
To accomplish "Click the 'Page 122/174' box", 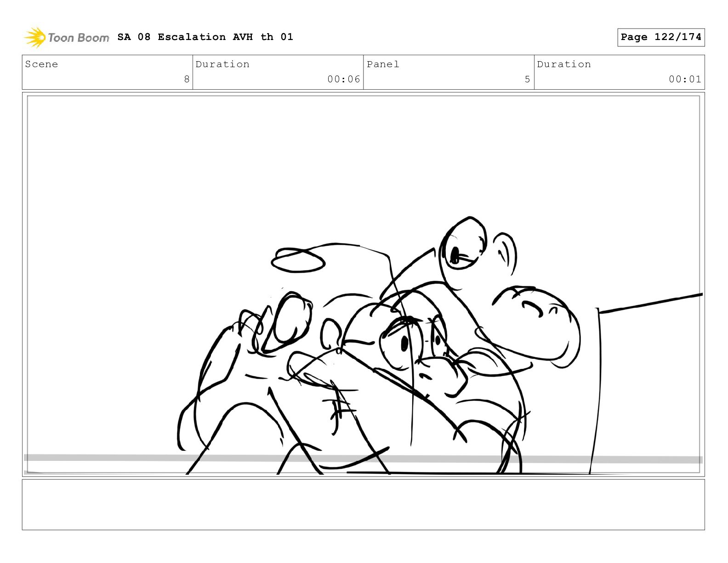I will [661, 37].
